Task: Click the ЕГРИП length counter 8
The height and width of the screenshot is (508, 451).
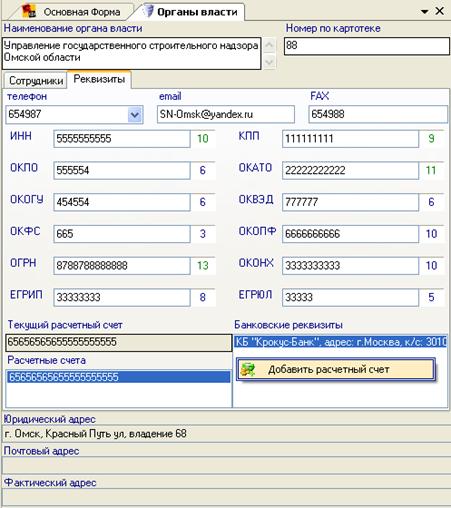Action: coord(203,297)
